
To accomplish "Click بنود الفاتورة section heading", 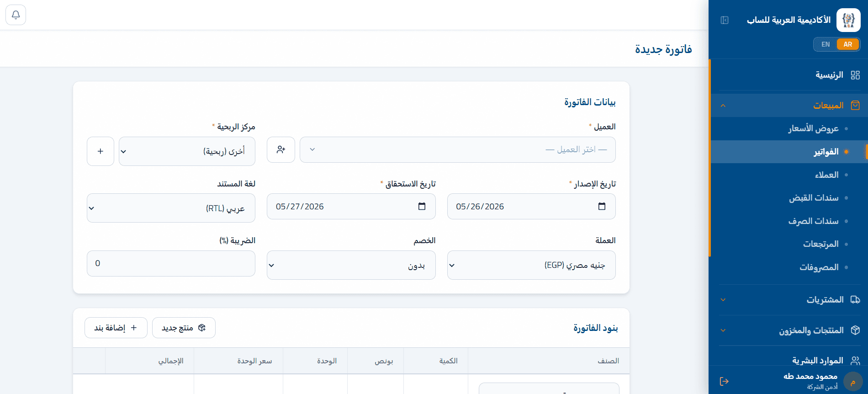I will click(x=596, y=328).
